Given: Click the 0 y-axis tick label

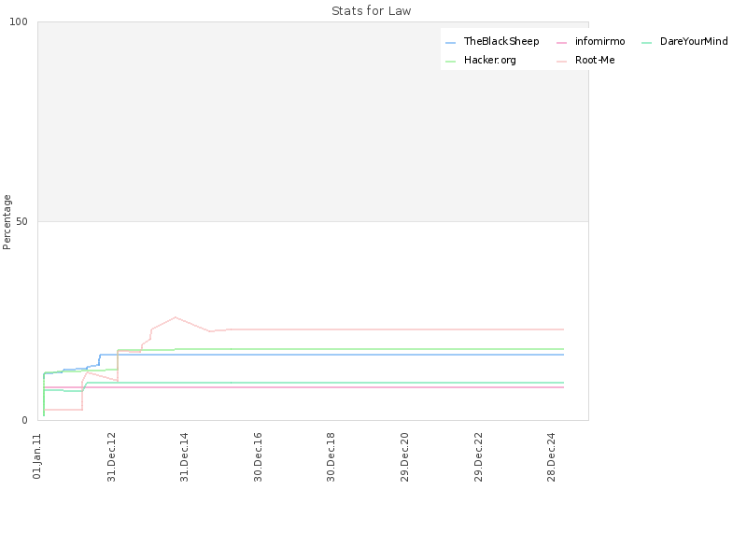Looking at the screenshot, I should coord(25,421).
